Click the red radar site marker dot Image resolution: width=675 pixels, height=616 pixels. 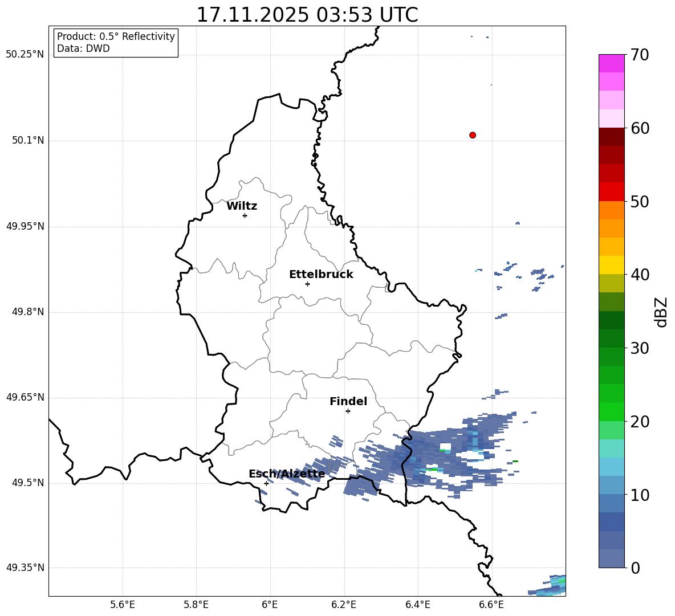[473, 135]
